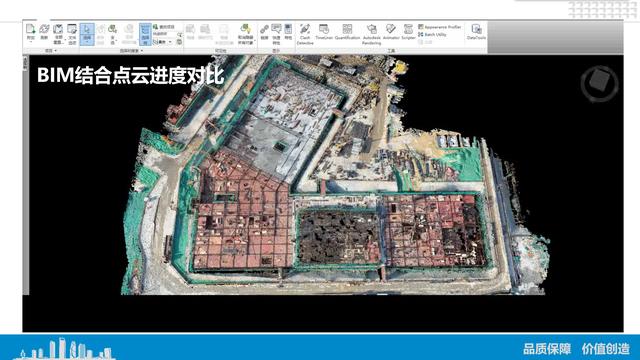Open the Appearance Profiler
Viewport: 640px width, 360px height.
[x=440, y=27]
